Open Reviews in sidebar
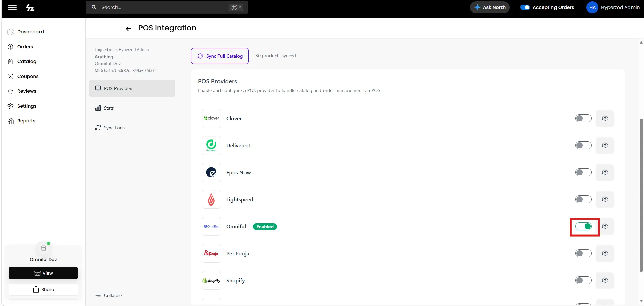Viewport: 644px width, 306px height. 22,91
